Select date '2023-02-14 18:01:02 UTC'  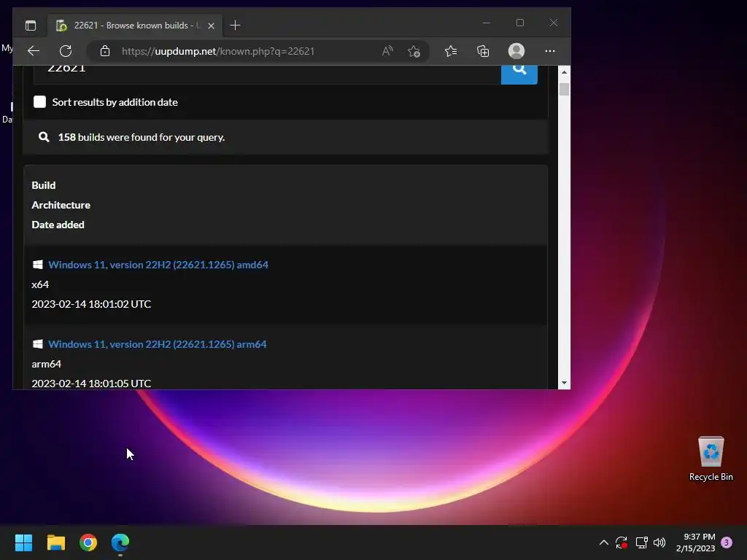91,304
